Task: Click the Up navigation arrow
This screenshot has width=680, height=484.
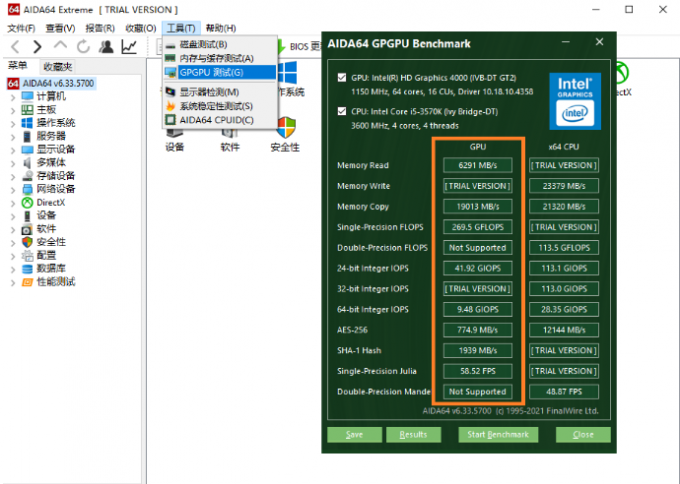Action: [60, 46]
